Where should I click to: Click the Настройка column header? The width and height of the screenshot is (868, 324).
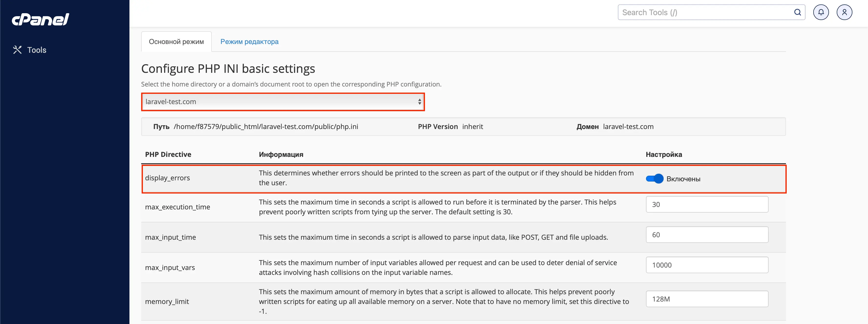click(x=664, y=154)
